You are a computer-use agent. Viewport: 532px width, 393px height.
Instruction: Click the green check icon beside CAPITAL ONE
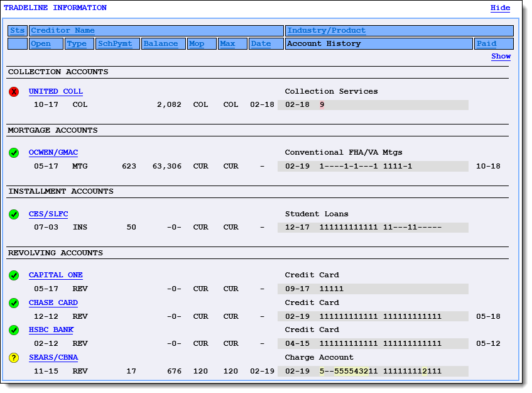[14, 275]
